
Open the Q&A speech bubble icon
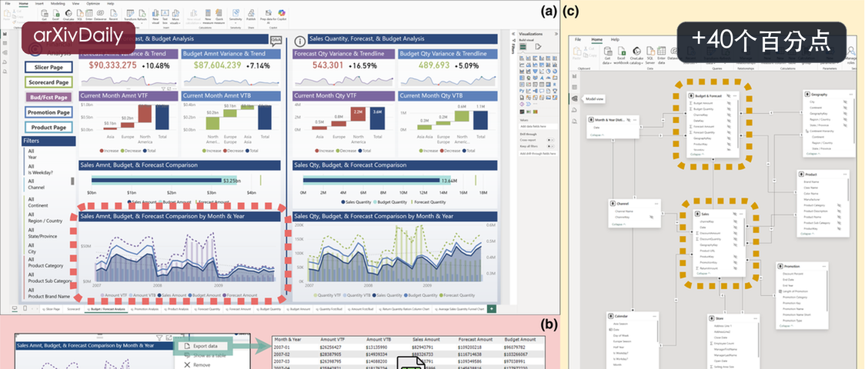point(275,40)
